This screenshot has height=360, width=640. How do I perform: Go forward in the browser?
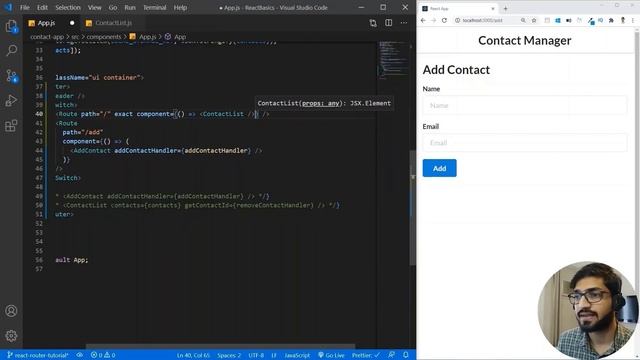pyautogui.click(x=433, y=20)
